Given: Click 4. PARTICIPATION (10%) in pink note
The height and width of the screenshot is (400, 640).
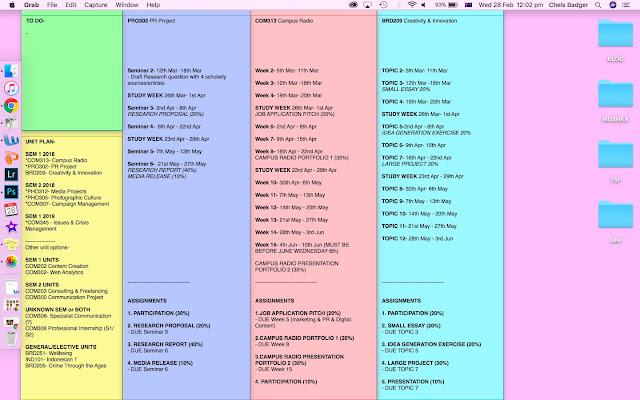Looking at the screenshot, I should pyautogui.click(x=286, y=382).
